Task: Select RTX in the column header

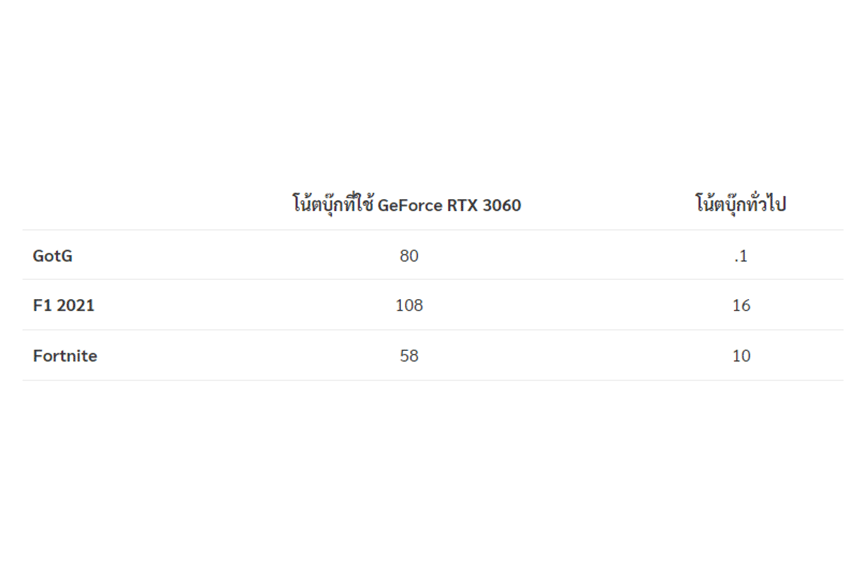Action: 460,206
